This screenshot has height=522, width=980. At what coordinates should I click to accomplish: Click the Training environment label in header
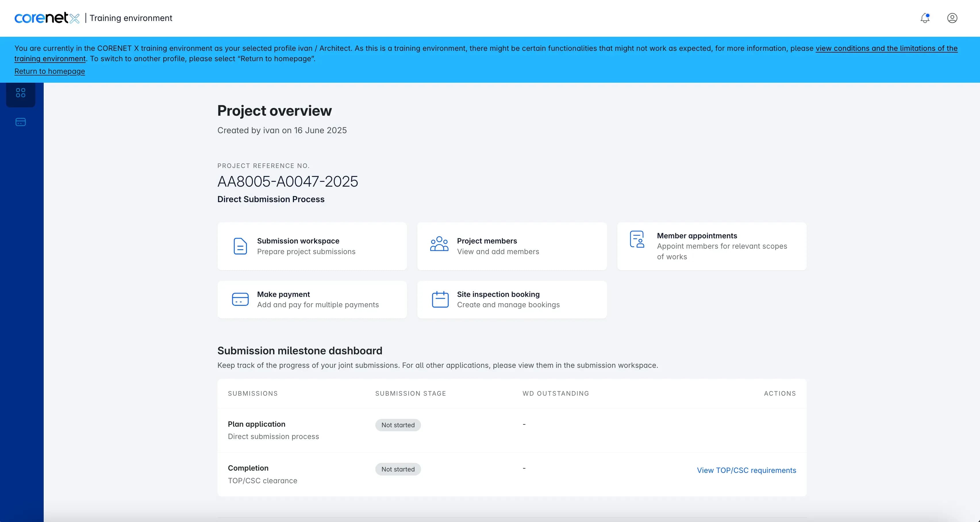(131, 18)
